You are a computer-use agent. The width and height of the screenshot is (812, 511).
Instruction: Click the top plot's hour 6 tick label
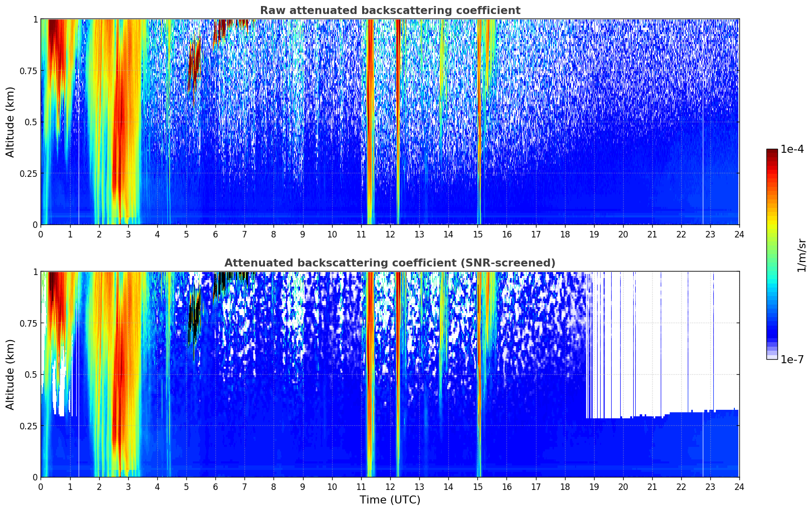(x=215, y=234)
